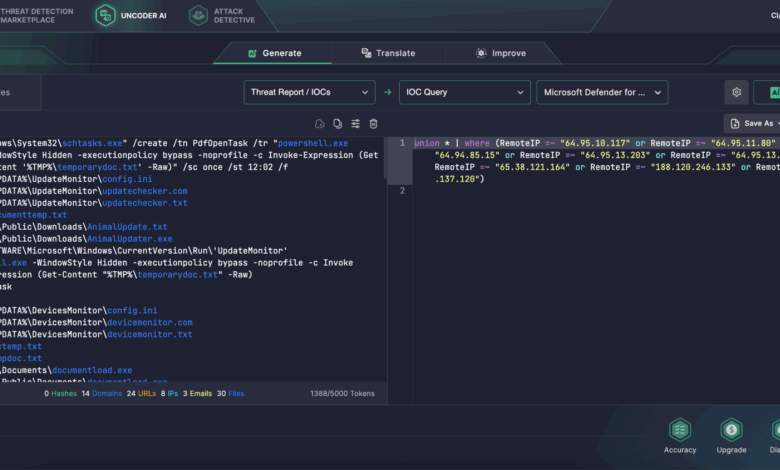
Task: Click line number 1 in query output
Action: pyautogui.click(x=402, y=143)
